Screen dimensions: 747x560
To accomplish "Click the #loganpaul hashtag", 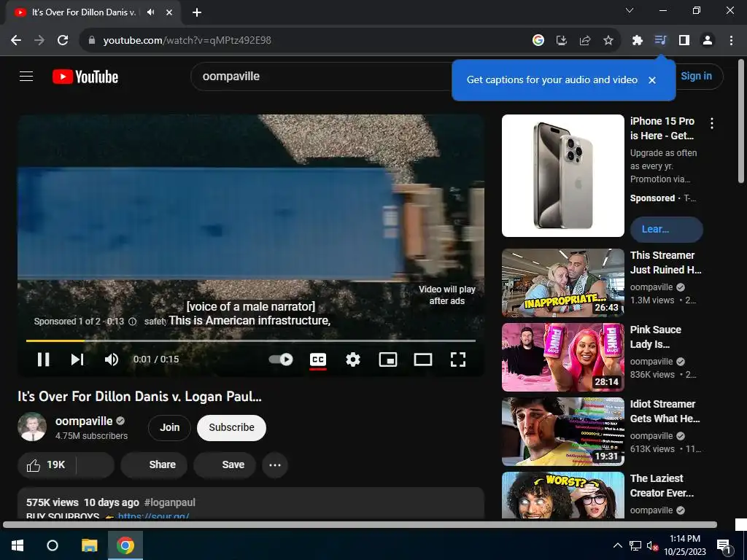I will click(x=169, y=502).
